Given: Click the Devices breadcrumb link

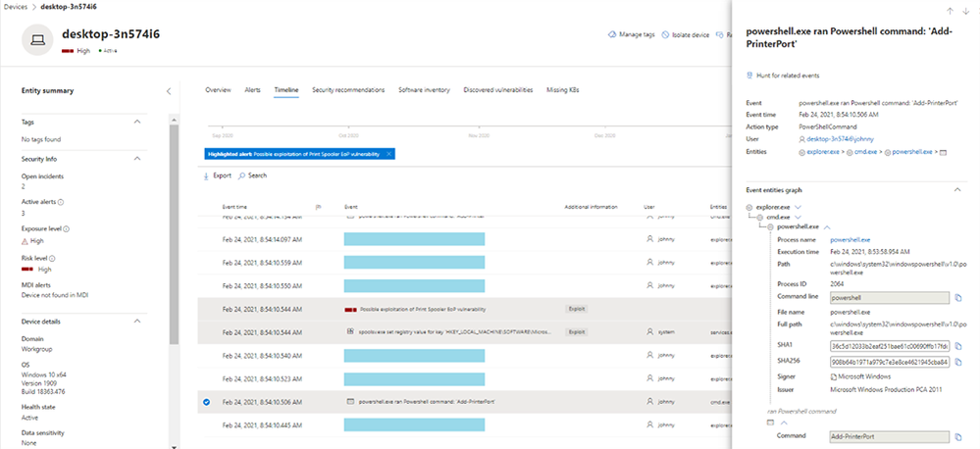Looking at the screenshot, I should point(16,6).
